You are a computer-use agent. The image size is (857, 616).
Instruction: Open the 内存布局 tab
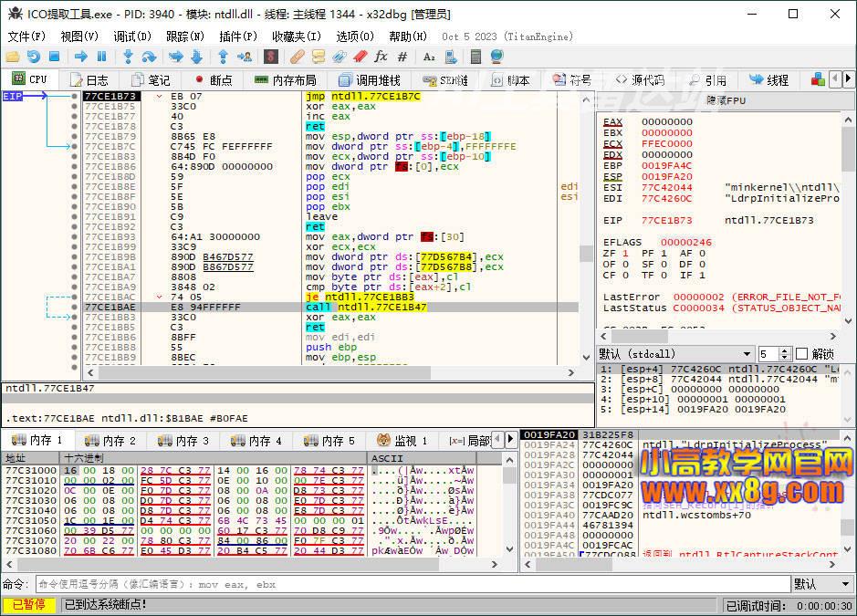coord(286,80)
